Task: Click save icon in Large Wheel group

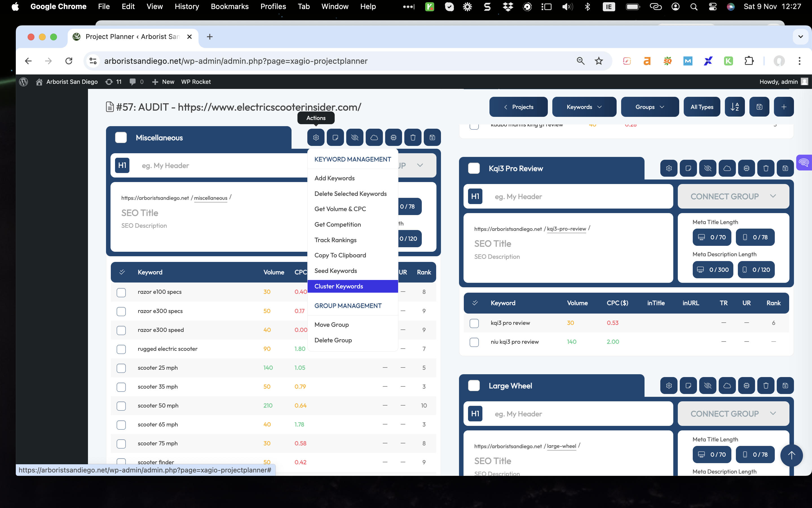Action: pyautogui.click(x=785, y=386)
